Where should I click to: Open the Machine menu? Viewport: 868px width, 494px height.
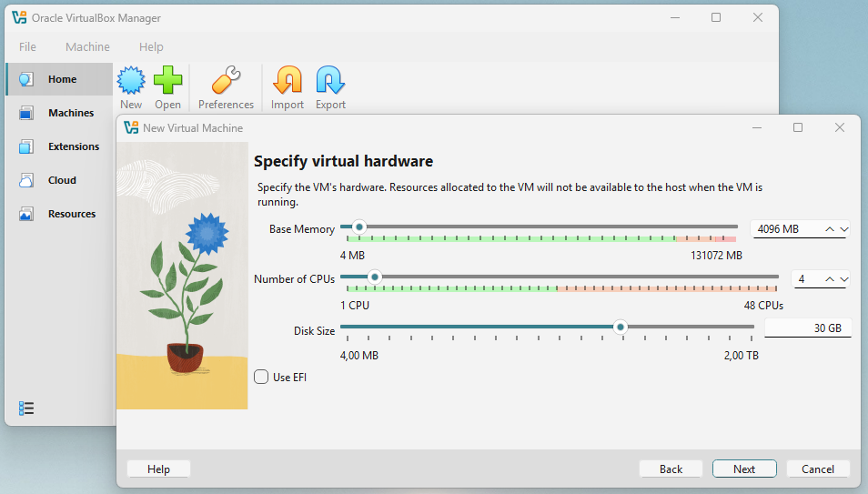(x=87, y=47)
